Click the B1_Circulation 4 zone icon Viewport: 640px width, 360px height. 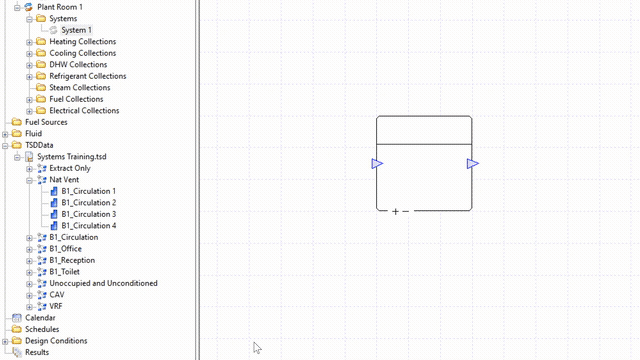(x=54, y=226)
